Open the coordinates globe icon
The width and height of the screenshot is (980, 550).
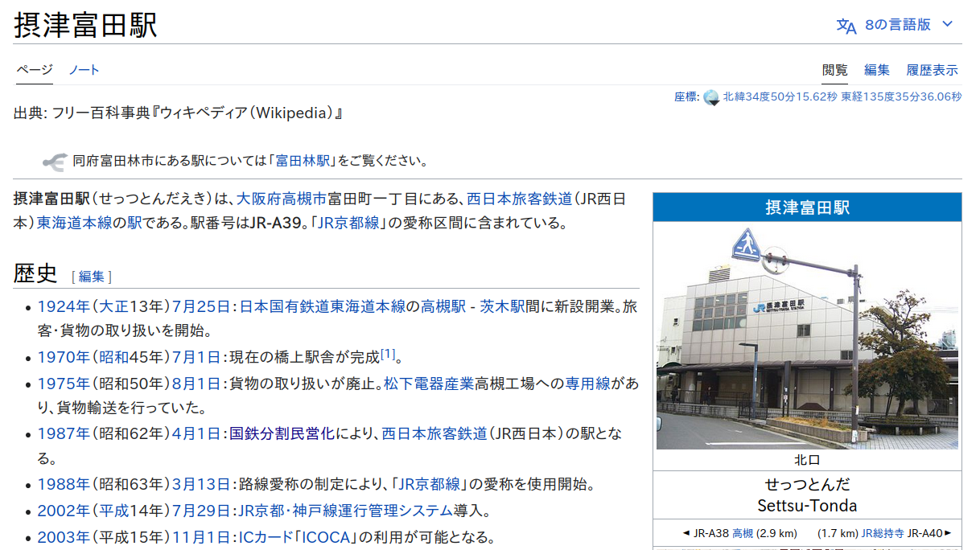pyautogui.click(x=711, y=97)
